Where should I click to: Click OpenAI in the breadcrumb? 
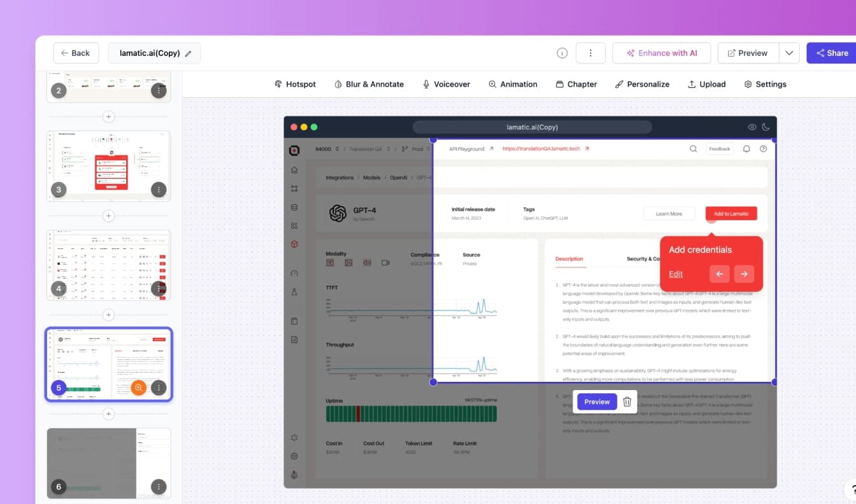(399, 178)
